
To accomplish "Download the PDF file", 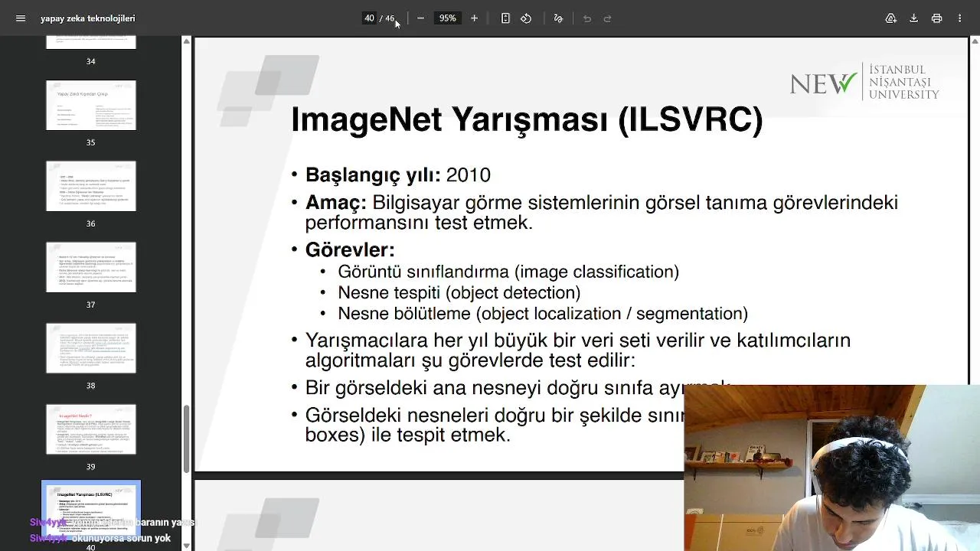I will (913, 18).
